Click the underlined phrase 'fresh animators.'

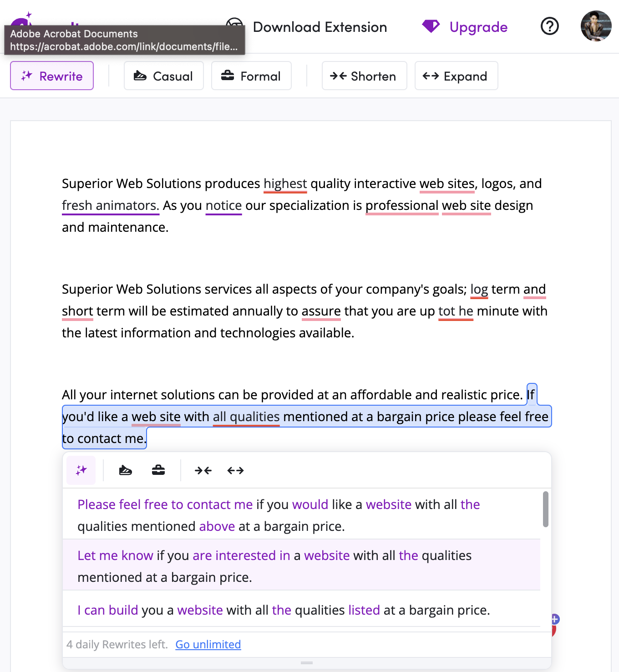pyautogui.click(x=111, y=205)
